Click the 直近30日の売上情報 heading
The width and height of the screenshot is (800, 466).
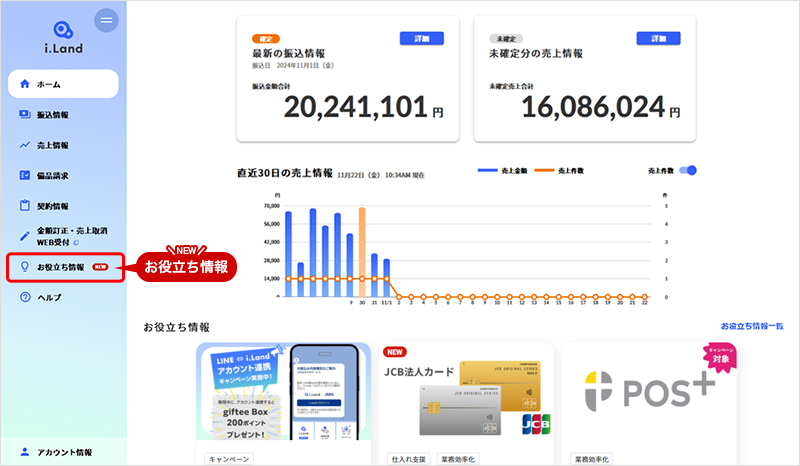coord(285,173)
